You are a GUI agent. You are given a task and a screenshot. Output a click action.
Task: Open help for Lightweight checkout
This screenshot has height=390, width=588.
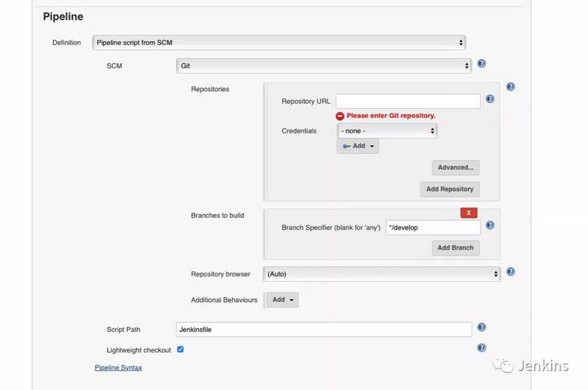pyautogui.click(x=481, y=348)
